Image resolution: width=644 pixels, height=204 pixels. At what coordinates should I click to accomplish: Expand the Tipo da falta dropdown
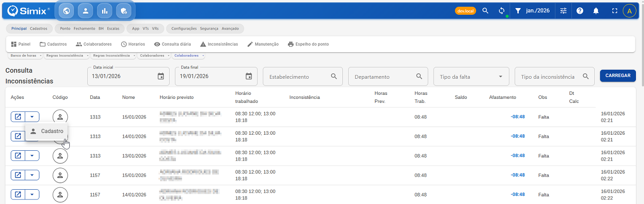(x=471, y=76)
